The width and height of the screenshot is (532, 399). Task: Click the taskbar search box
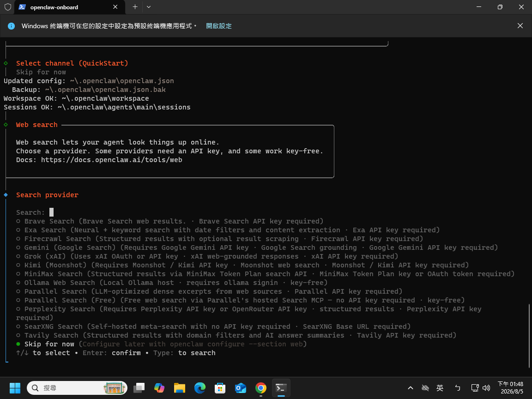click(77, 388)
